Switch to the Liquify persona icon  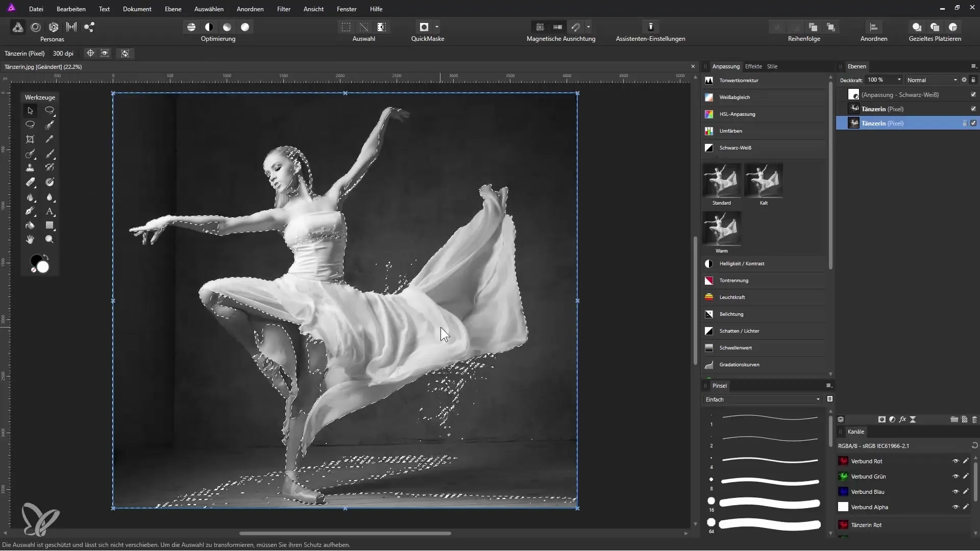[36, 27]
